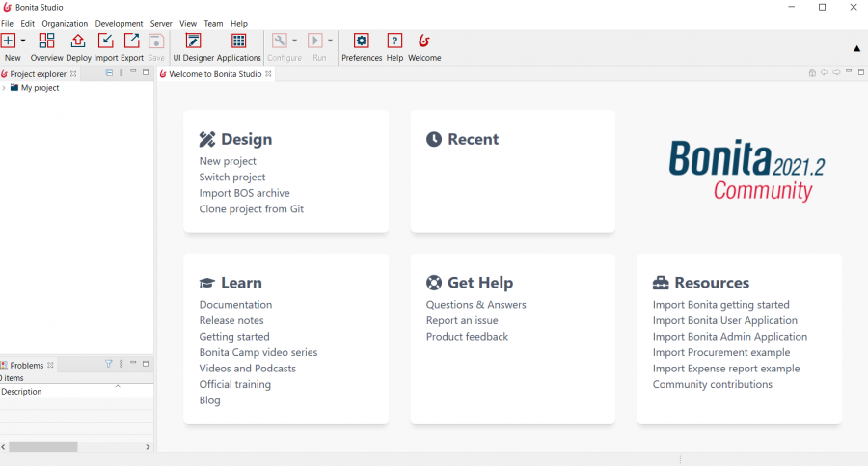
Task: Open the Team menu
Action: 213,24
